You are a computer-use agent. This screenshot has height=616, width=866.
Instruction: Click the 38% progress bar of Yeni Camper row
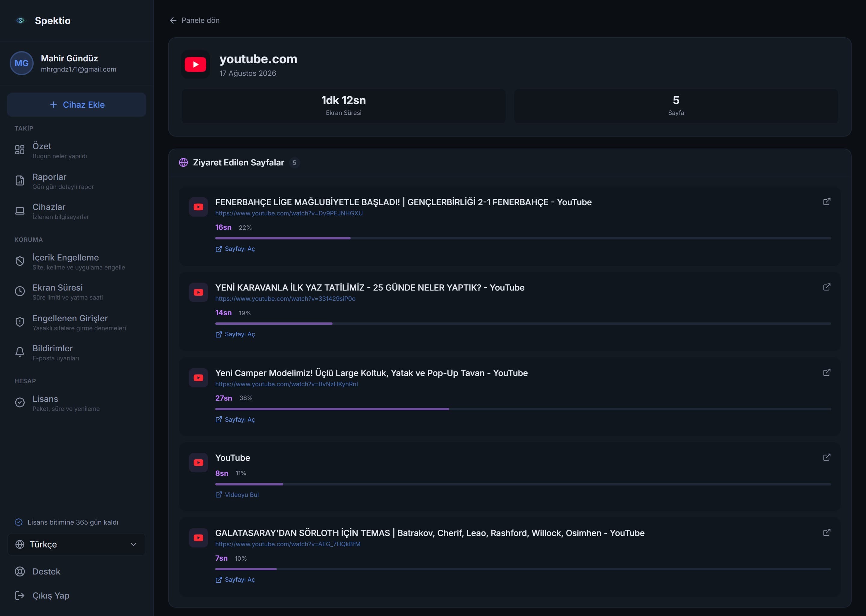click(523, 409)
